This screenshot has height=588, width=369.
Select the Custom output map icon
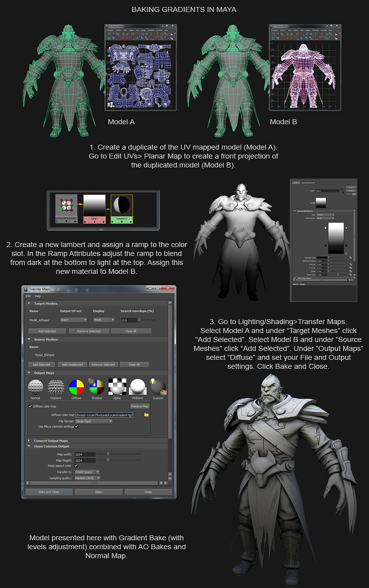tap(158, 388)
